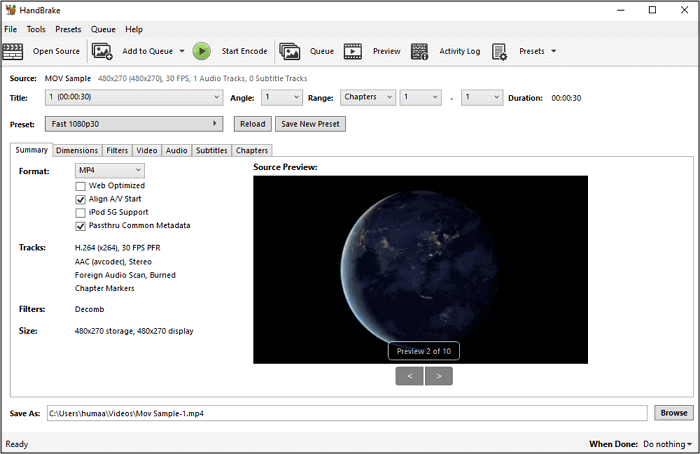Open the Queue images icon
The image size is (700, 454).
(290, 51)
